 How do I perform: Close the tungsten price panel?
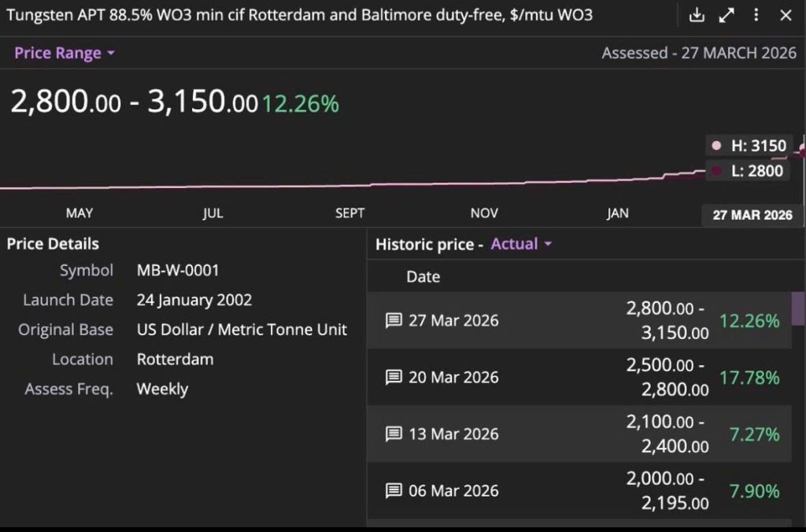point(786,16)
